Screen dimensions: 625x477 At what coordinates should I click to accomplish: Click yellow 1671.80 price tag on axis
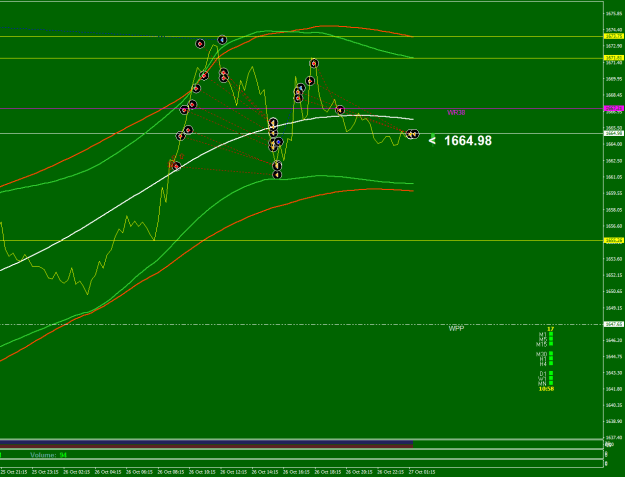pyautogui.click(x=614, y=58)
